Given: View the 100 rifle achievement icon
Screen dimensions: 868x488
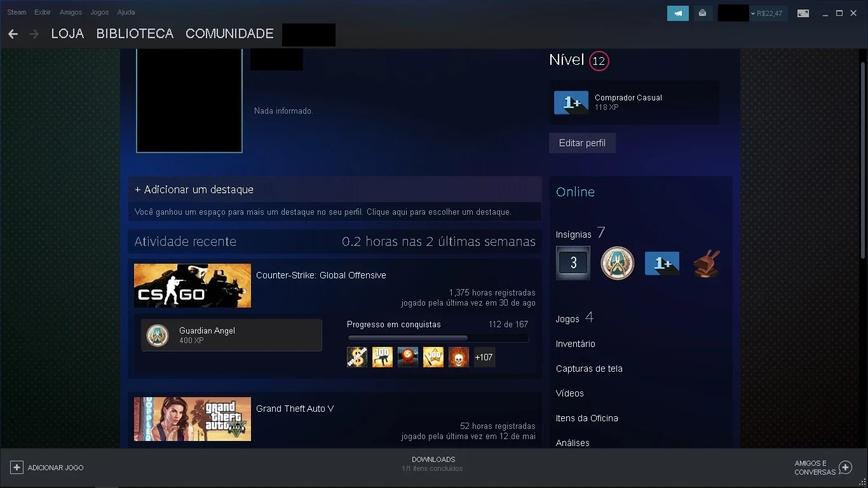Looking at the screenshot, I should coord(383,357).
